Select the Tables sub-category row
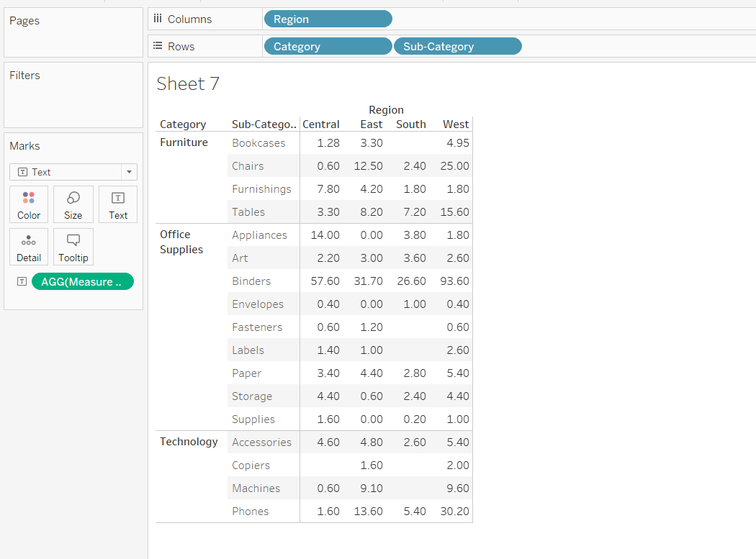The image size is (756, 559). click(248, 212)
